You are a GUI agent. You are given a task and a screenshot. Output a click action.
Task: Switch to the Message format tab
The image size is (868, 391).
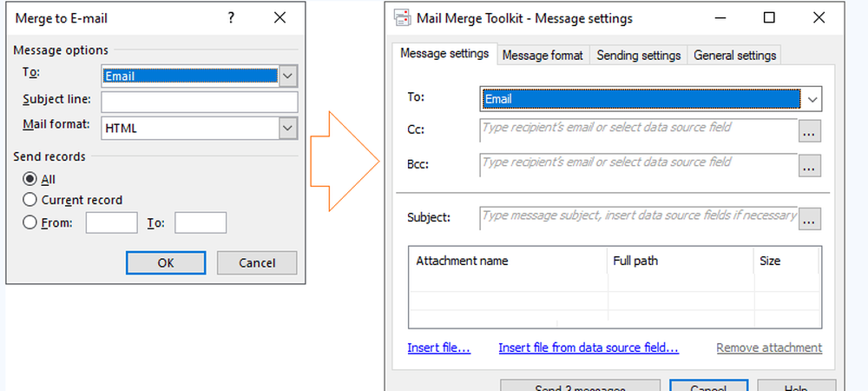tap(542, 56)
